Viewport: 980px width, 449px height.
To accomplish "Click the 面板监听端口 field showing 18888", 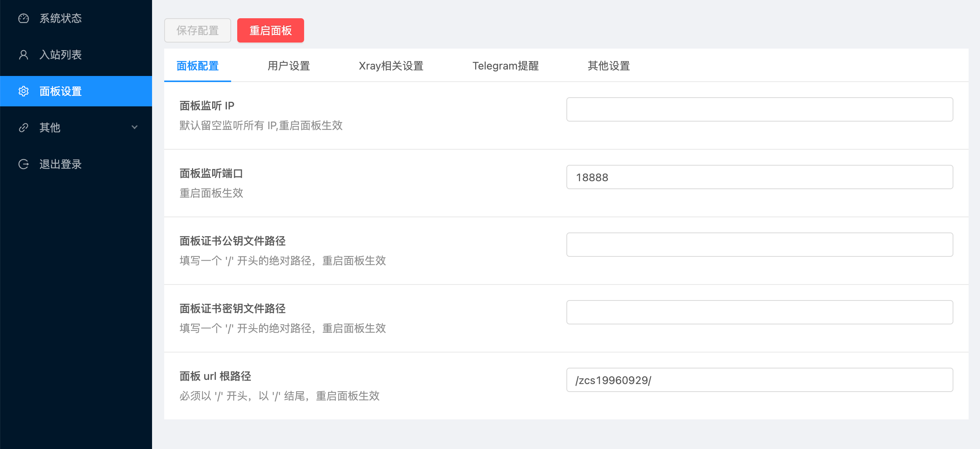I will tap(759, 177).
